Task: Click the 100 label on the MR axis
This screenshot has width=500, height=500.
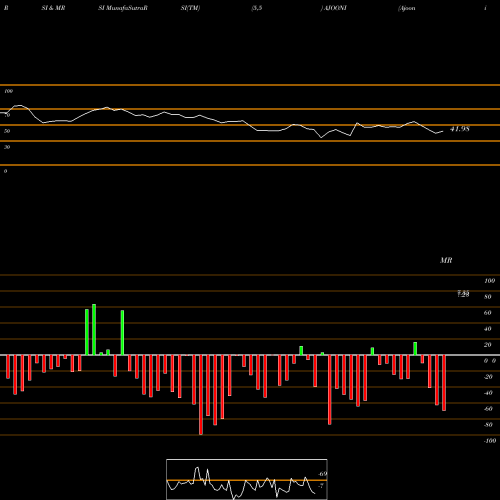Action: tap(489, 281)
